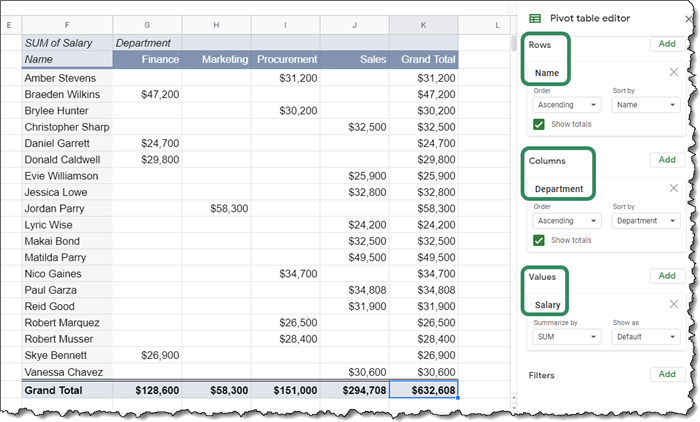The image size is (700, 422).
Task: Uncheck Show totals under Columns
Action: 539,240
